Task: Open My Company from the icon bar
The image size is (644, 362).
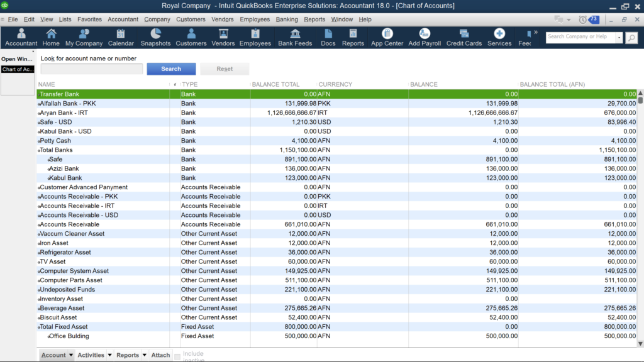Action: tap(84, 37)
